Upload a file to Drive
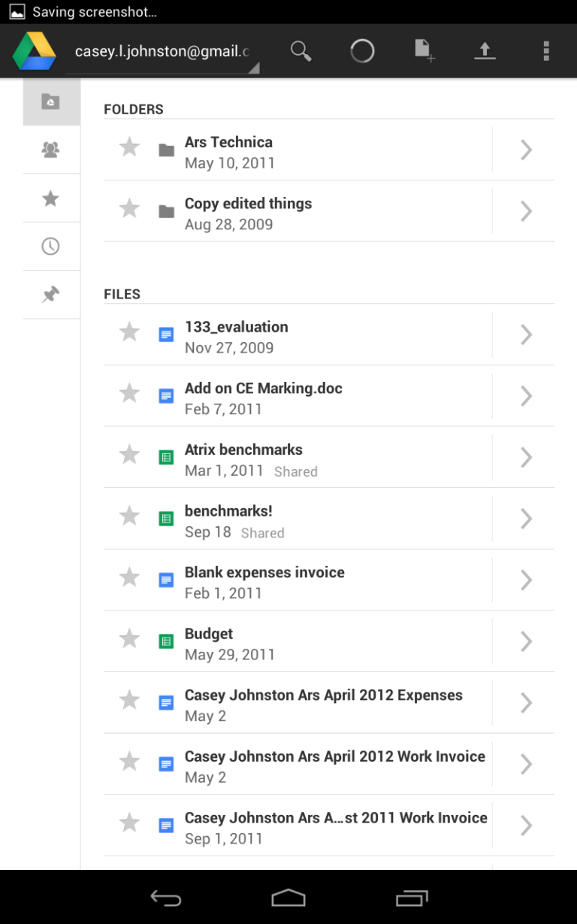 click(485, 50)
